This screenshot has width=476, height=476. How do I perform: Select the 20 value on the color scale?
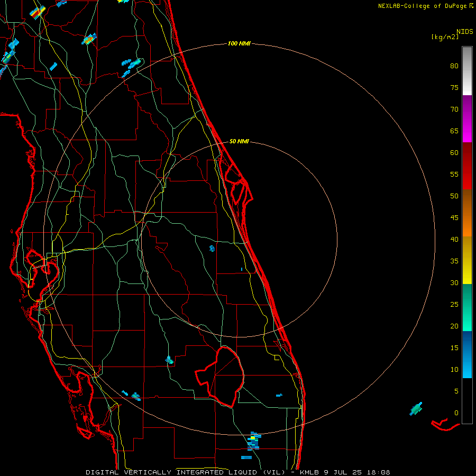(454, 326)
